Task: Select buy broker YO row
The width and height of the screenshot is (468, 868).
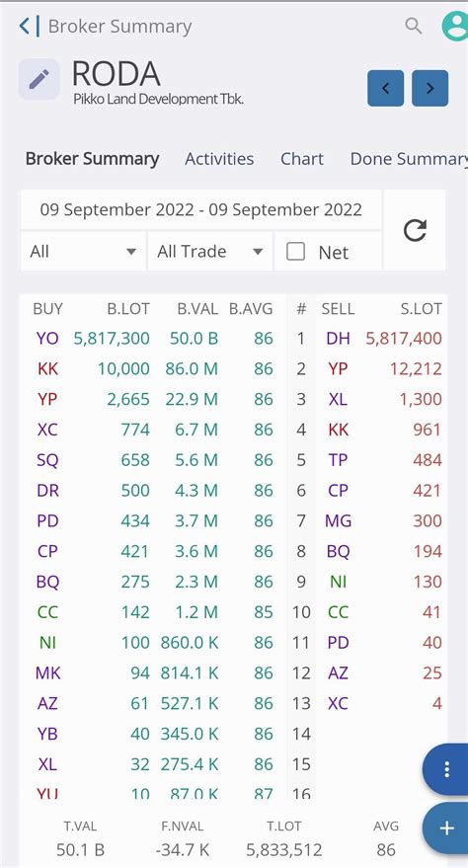Action: [153, 339]
